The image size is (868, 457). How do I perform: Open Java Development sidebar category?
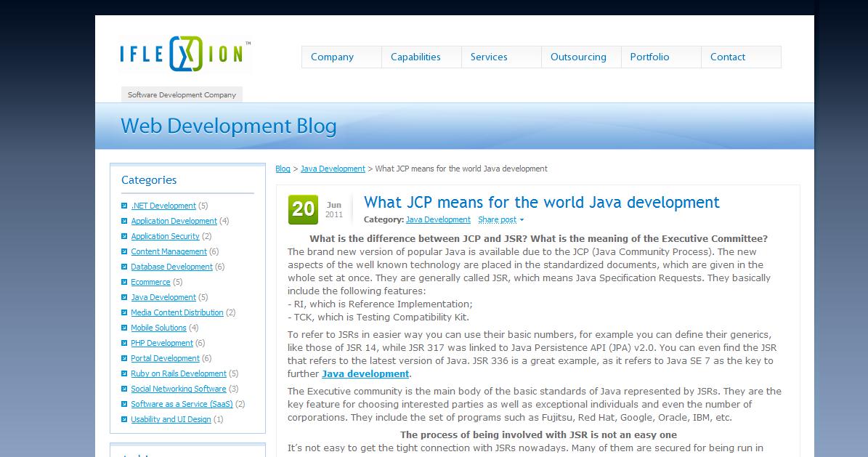click(163, 297)
